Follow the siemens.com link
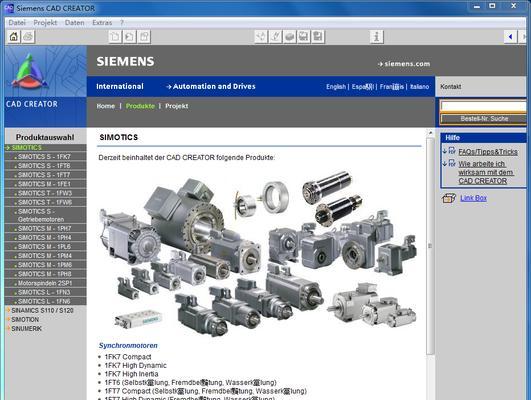Screen dimensions: 531x400 pos(404,64)
